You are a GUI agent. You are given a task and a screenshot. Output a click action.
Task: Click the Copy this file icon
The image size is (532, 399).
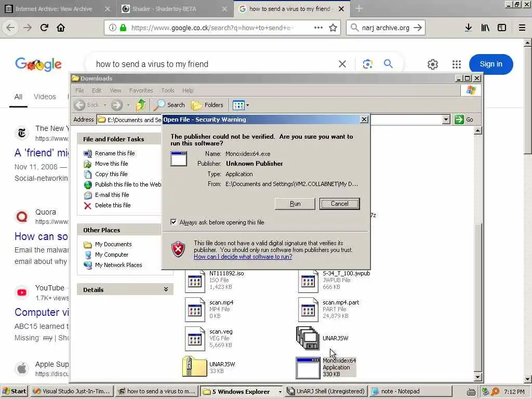click(87, 175)
